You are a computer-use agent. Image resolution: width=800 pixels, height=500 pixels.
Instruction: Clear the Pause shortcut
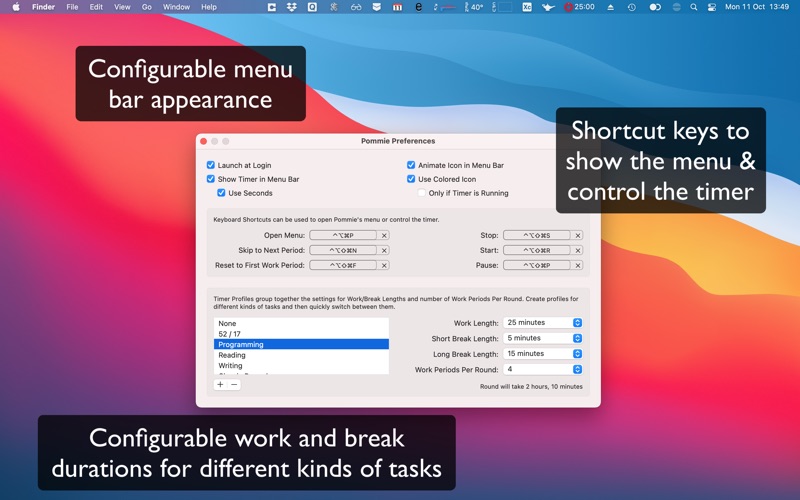click(578, 265)
